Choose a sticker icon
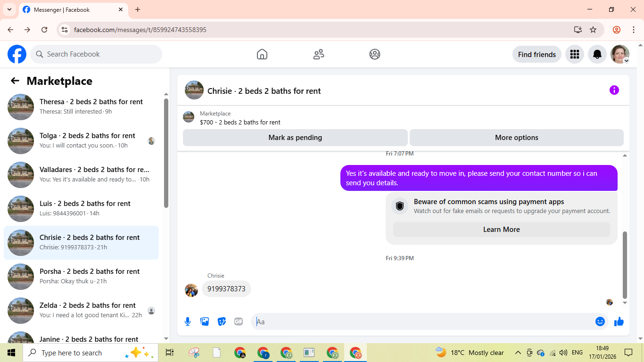 click(x=222, y=321)
